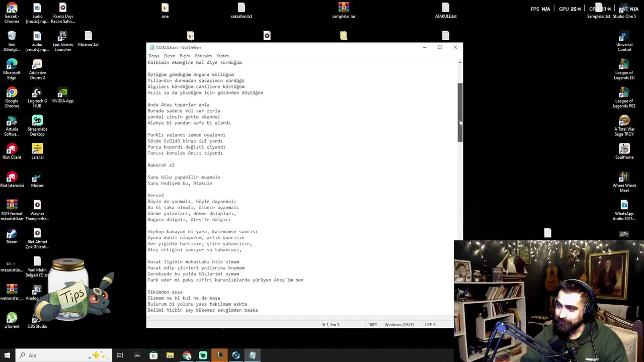The height and width of the screenshot is (362, 644).
Task: Open the Addictive Drums 2 shortcut
Action: click(37, 69)
